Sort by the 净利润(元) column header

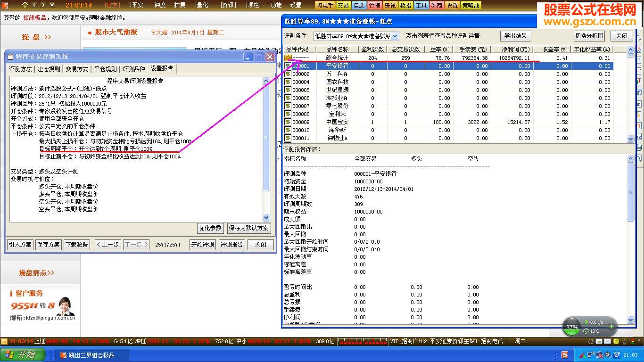click(x=512, y=49)
